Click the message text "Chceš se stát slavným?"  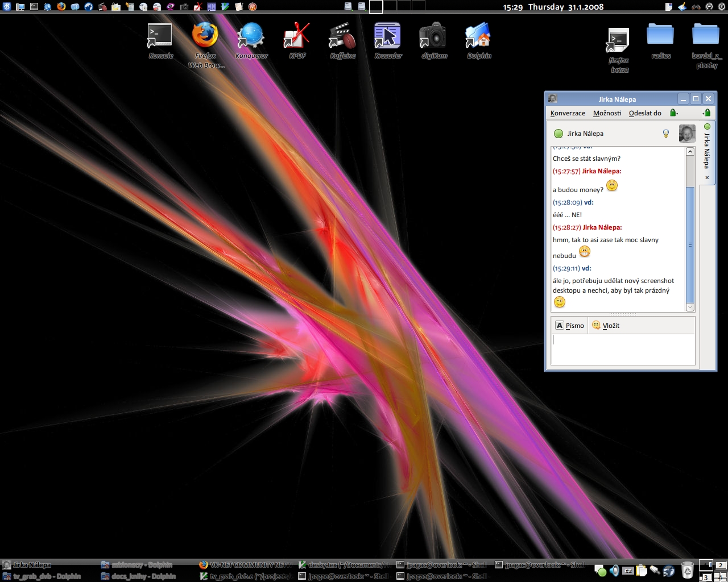tap(586, 159)
